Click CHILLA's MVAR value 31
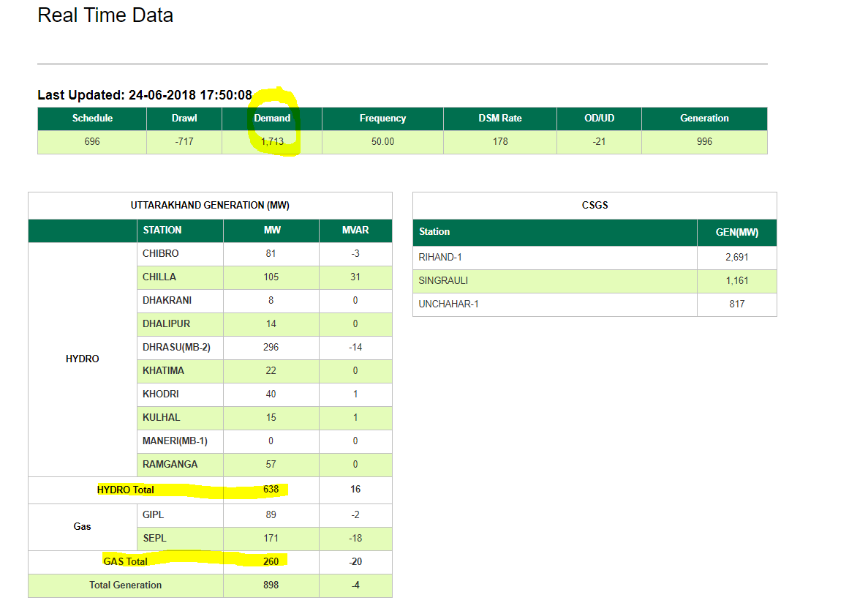 pos(355,277)
